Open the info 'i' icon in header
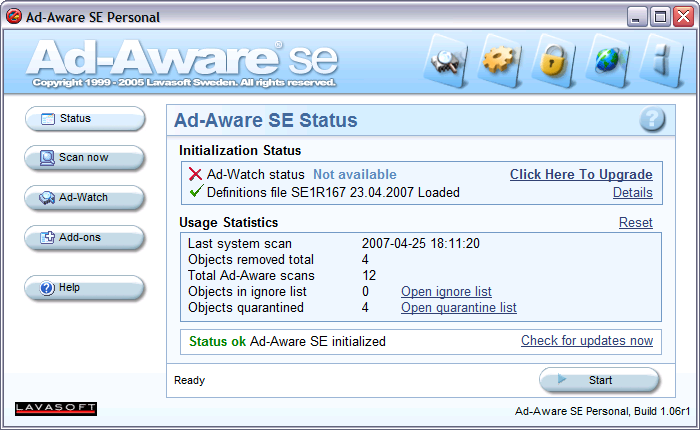This screenshot has width=700, height=430. [662, 61]
